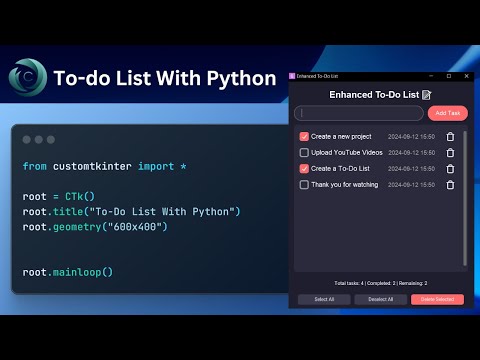
Task: Click trash icon for 'Upload YouTube Videos' task
Action: coord(450,153)
